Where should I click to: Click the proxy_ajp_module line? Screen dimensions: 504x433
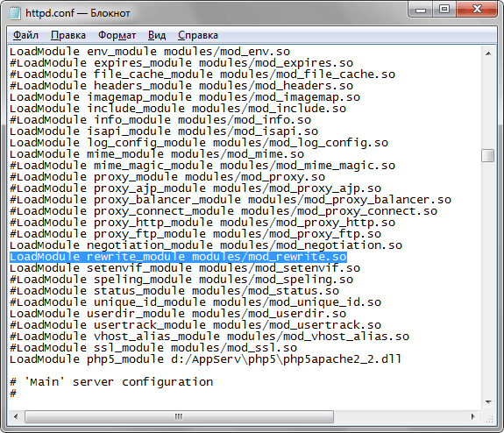point(195,188)
